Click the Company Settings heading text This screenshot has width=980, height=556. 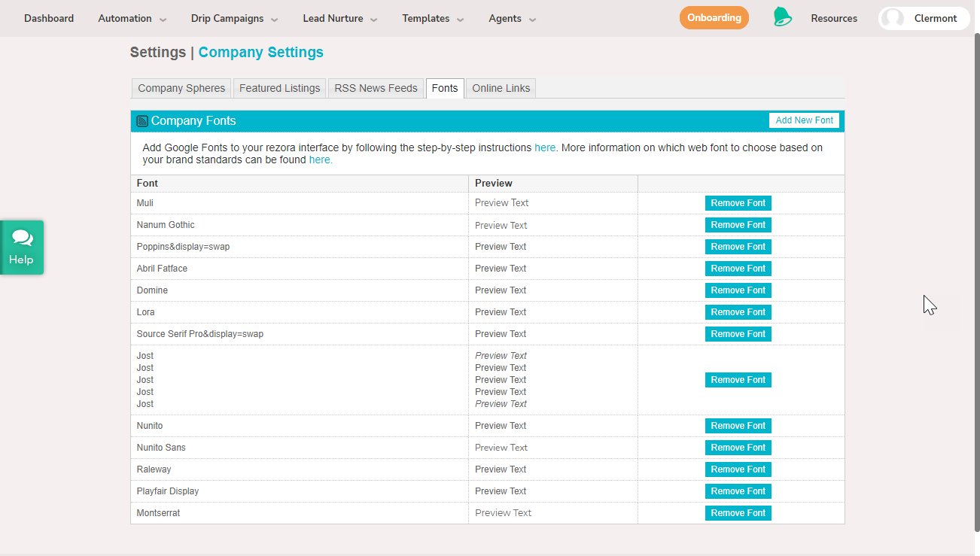click(261, 52)
